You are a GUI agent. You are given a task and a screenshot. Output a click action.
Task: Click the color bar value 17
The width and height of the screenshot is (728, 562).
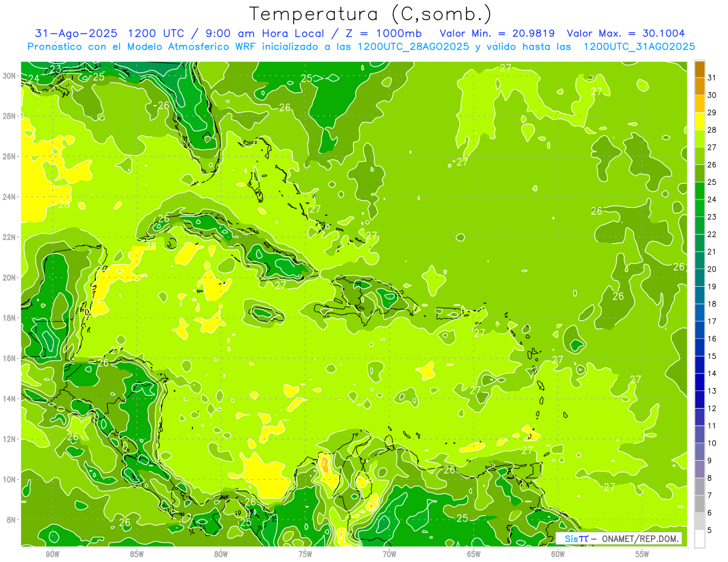[x=712, y=321]
